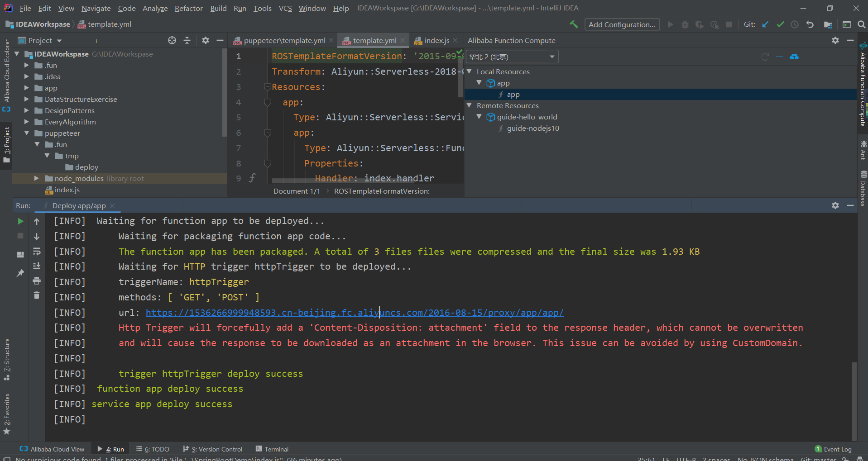Open the Structure side tool window
868x461 pixels.
(7, 359)
